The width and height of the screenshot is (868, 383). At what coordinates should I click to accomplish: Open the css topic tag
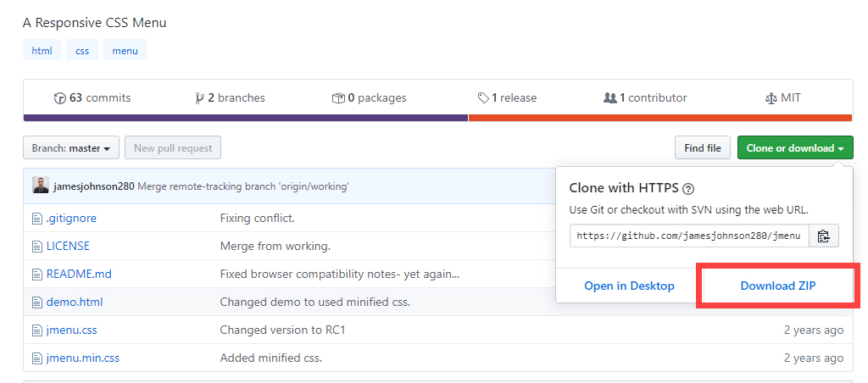pyautogui.click(x=82, y=50)
